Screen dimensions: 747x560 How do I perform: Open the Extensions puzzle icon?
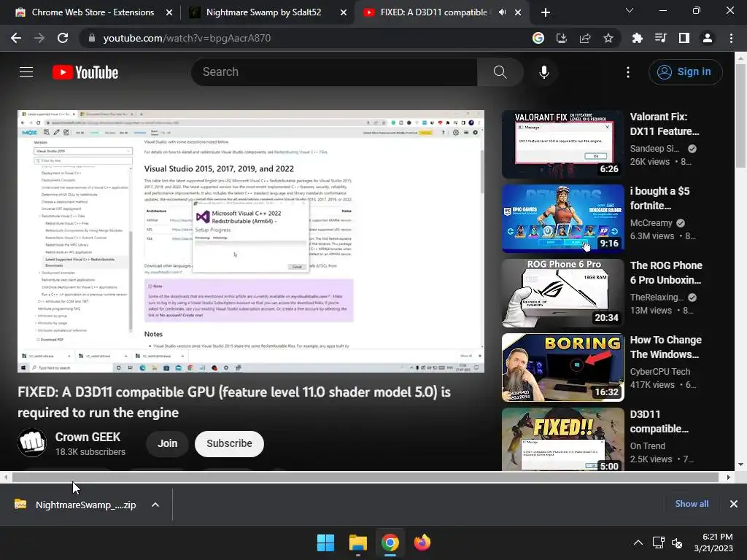[x=637, y=38]
